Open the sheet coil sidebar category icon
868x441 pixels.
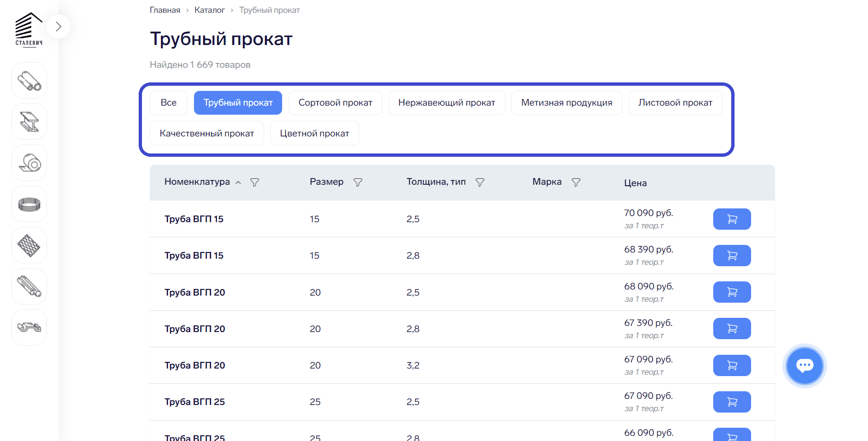click(x=29, y=163)
